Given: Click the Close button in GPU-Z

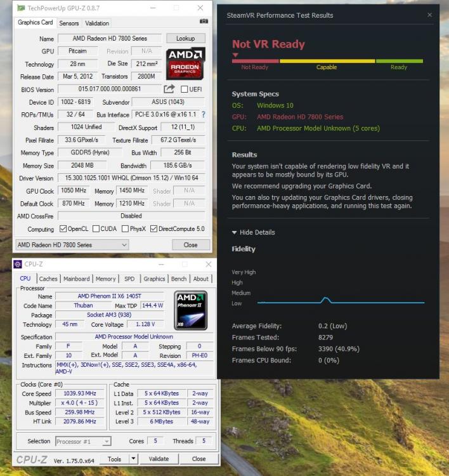Looking at the screenshot, I should [190, 245].
